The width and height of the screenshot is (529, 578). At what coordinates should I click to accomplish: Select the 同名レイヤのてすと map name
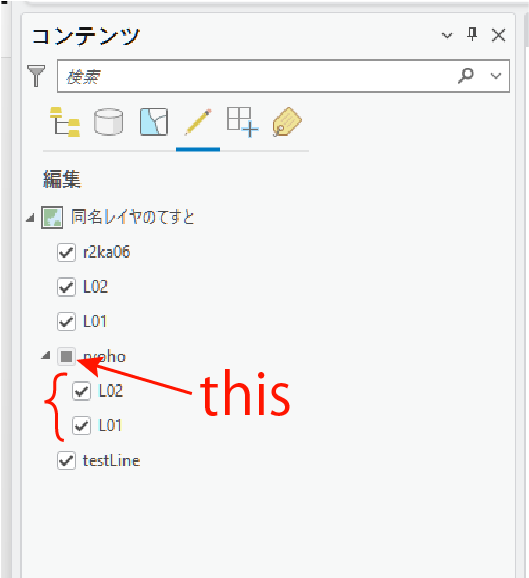(133, 217)
